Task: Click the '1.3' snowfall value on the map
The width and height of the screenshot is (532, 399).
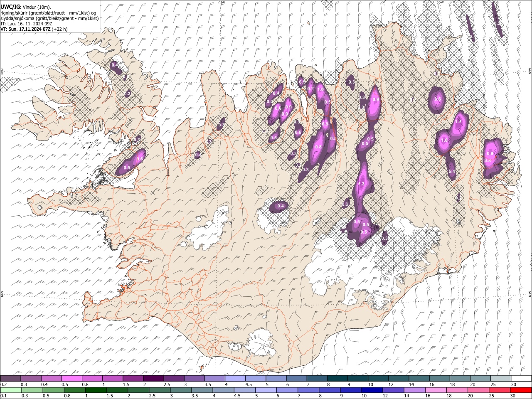Action: tap(361, 184)
